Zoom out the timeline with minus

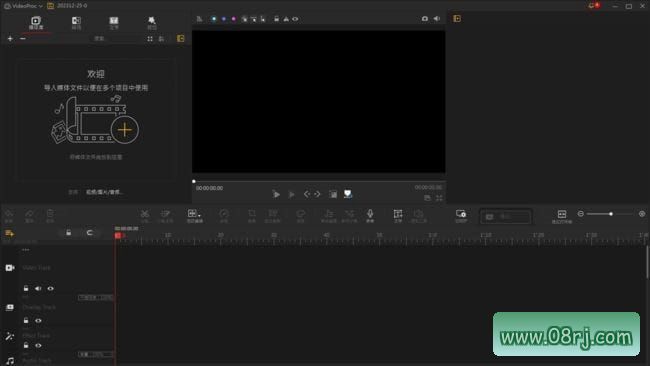(x=581, y=214)
